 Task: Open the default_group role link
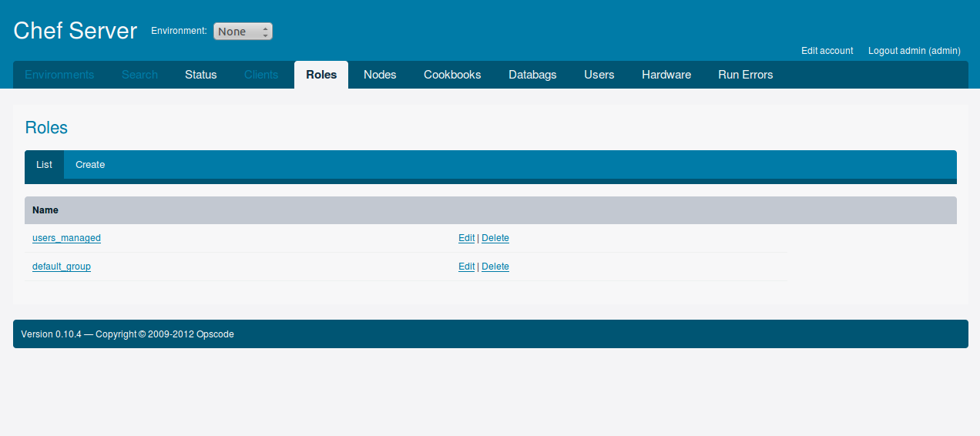click(x=62, y=267)
